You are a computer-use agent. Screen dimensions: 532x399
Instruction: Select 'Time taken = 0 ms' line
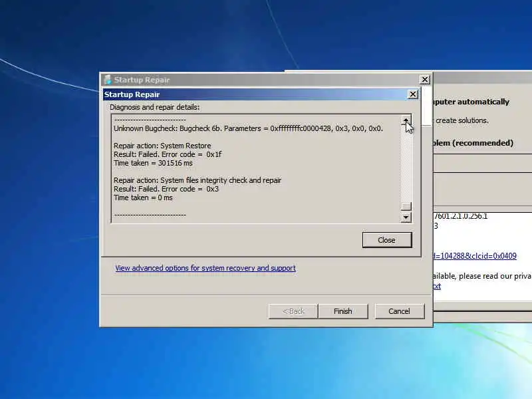[x=143, y=198]
